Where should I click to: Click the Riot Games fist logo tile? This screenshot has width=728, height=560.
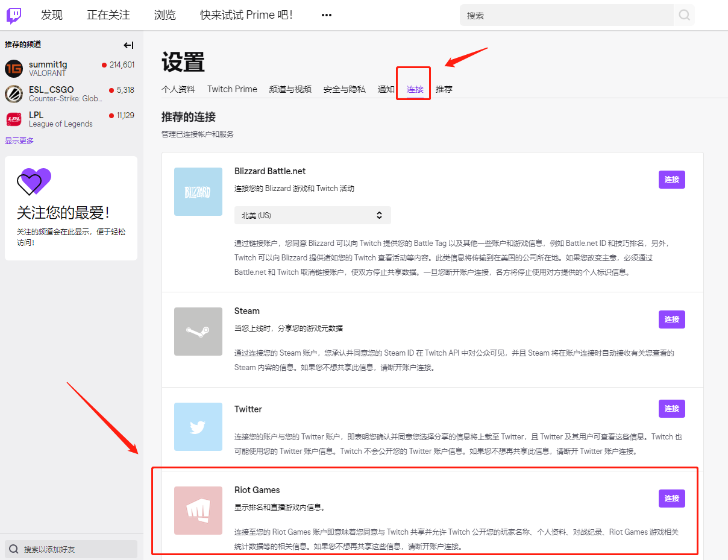coord(198,512)
